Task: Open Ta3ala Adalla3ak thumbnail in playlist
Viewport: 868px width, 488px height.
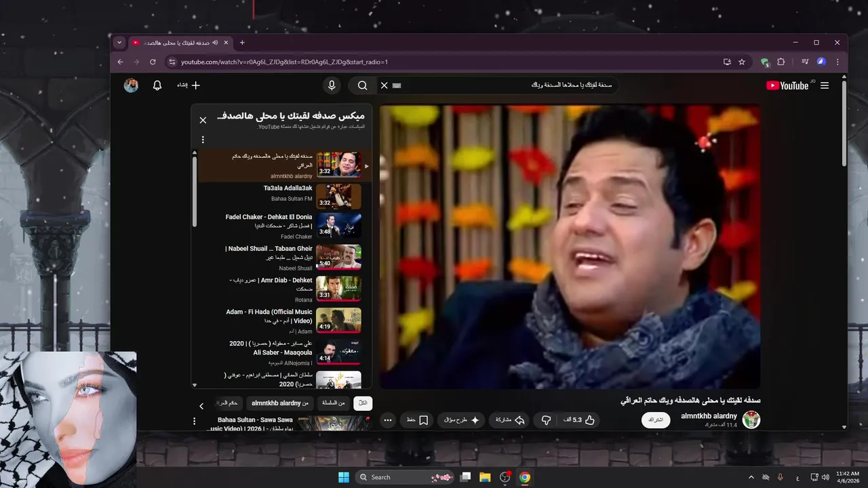Action: [338, 196]
